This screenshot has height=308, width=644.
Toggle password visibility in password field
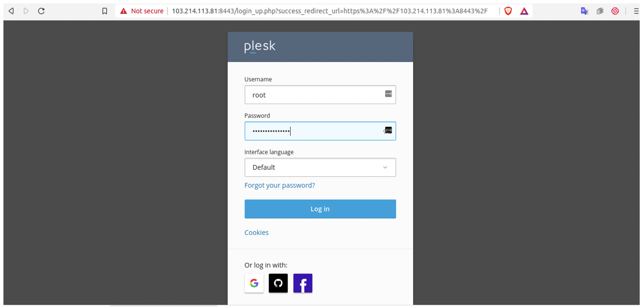(x=388, y=131)
